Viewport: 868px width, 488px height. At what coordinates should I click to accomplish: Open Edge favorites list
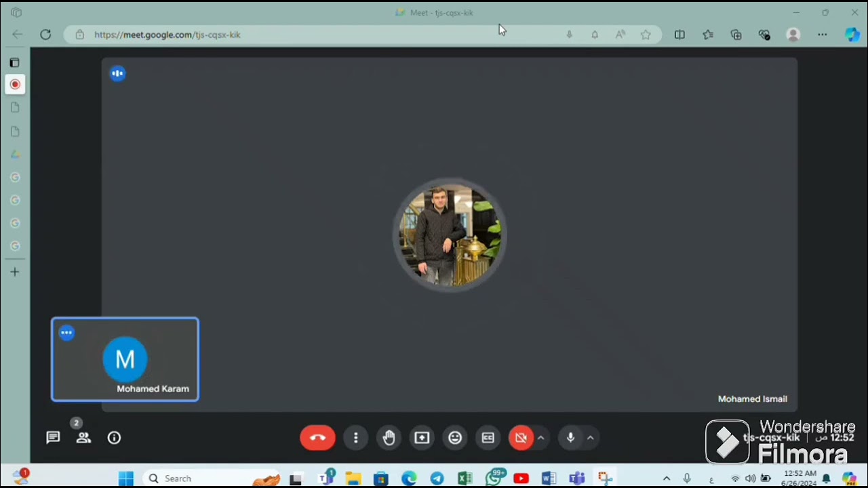(x=708, y=35)
